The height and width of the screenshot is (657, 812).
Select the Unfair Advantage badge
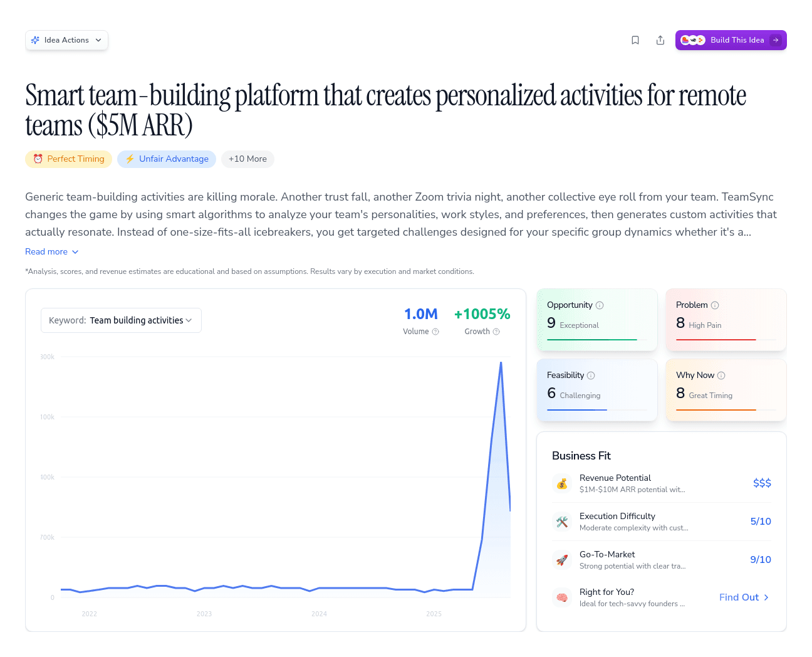pos(166,159)
